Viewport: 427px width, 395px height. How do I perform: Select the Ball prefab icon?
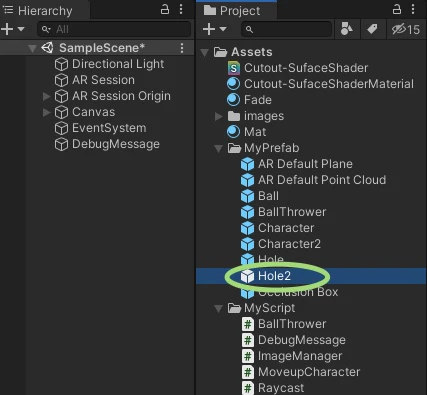tap(247, 196)
